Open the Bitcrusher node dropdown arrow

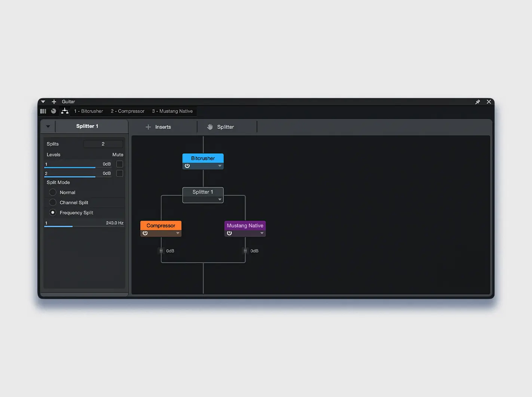pyautogui.click(x=220, y=166)
